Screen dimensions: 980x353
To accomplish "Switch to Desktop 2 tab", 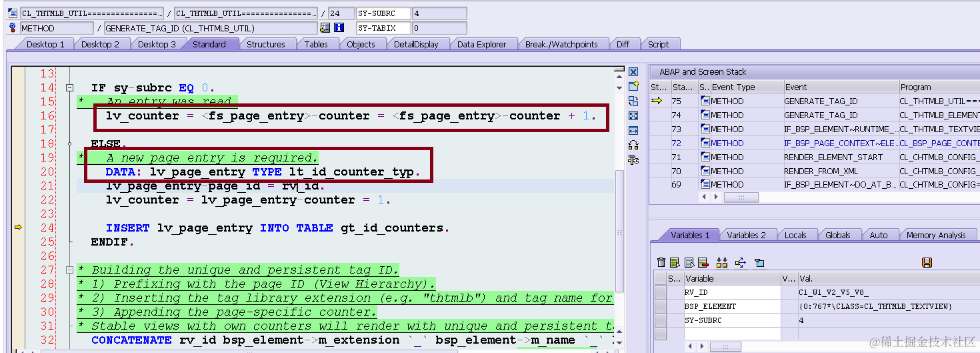I will 100,44.
